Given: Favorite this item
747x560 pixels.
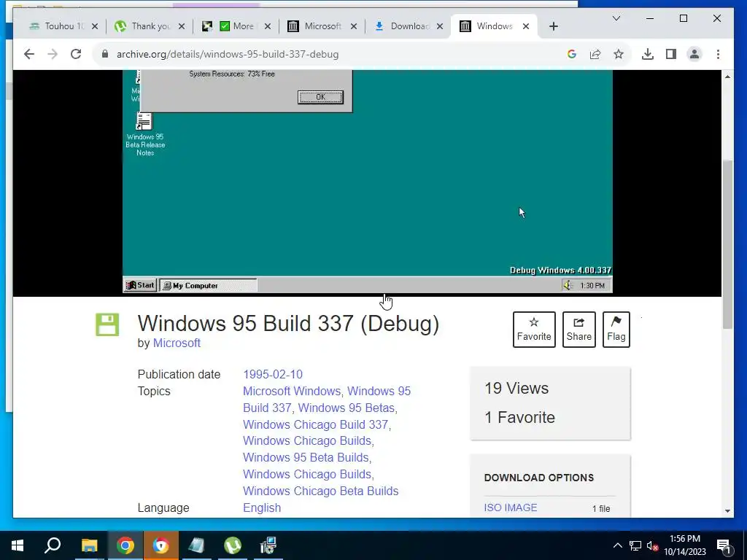Looking at the screenshot, I should (x=534, y=330).
